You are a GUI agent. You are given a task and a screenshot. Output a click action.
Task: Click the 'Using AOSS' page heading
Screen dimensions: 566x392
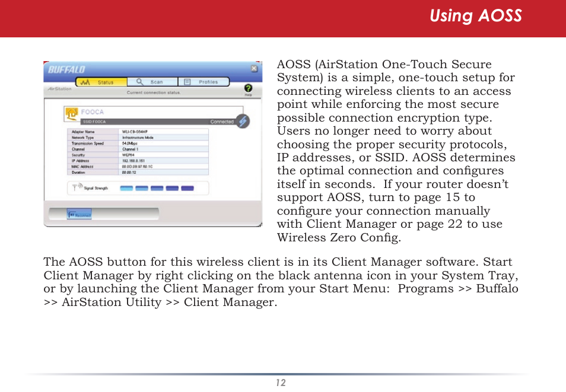[x=476, y=16]
